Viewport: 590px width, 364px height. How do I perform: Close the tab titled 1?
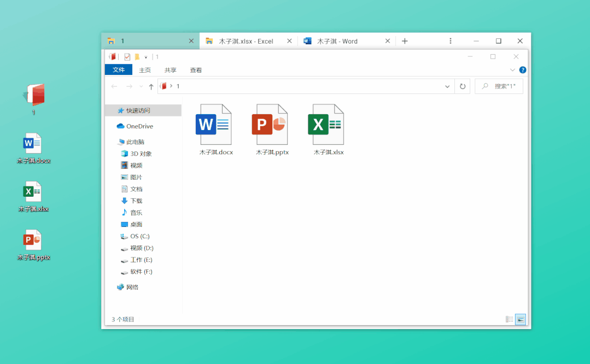click(x=191, y=41)
